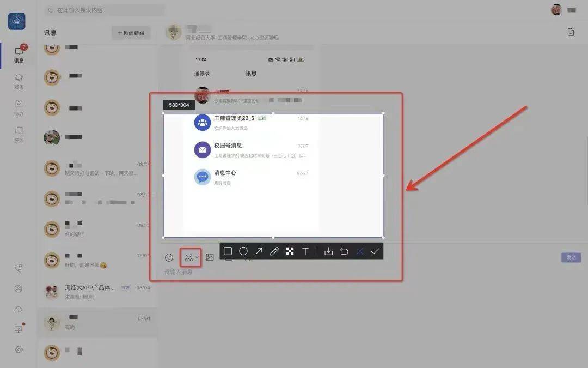This screenshot has width=588, height=368.
Task: Select the ellipse annotation tool
Action: pos(243,251)
